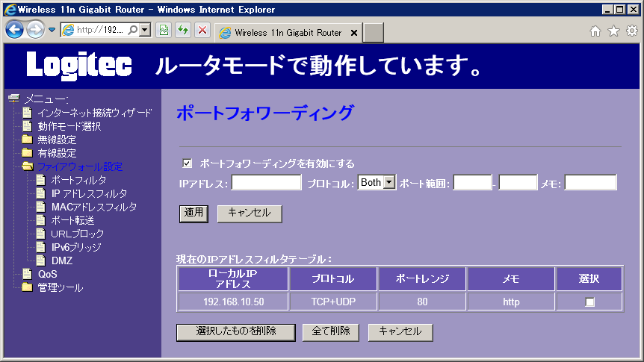Open the Favorites star icon
The width and height of the screenshot is (644, 362).
tap(613, 31)
